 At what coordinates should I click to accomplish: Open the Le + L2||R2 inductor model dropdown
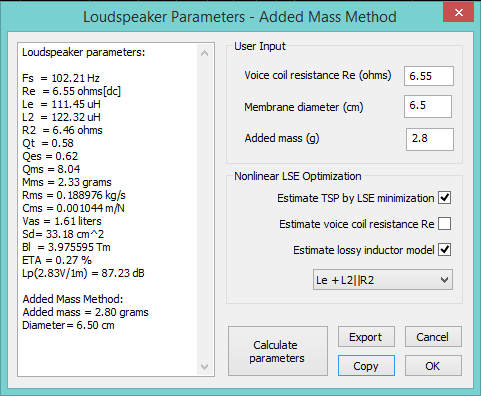[383, 280]
